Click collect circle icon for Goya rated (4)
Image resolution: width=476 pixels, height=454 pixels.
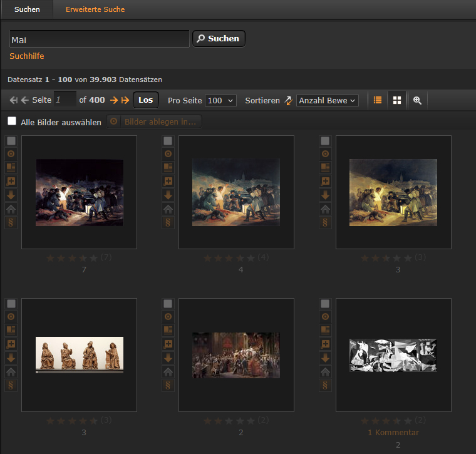click(x=168, y=154)
